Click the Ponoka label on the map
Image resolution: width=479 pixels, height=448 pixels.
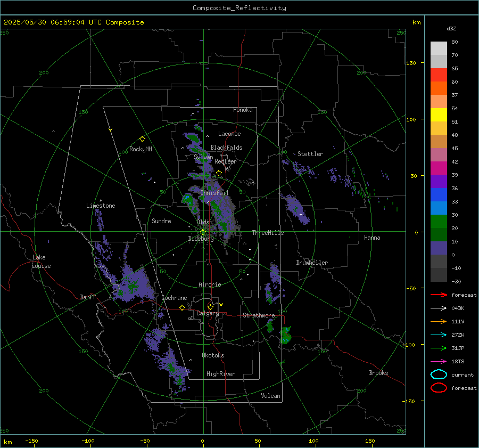243,110
